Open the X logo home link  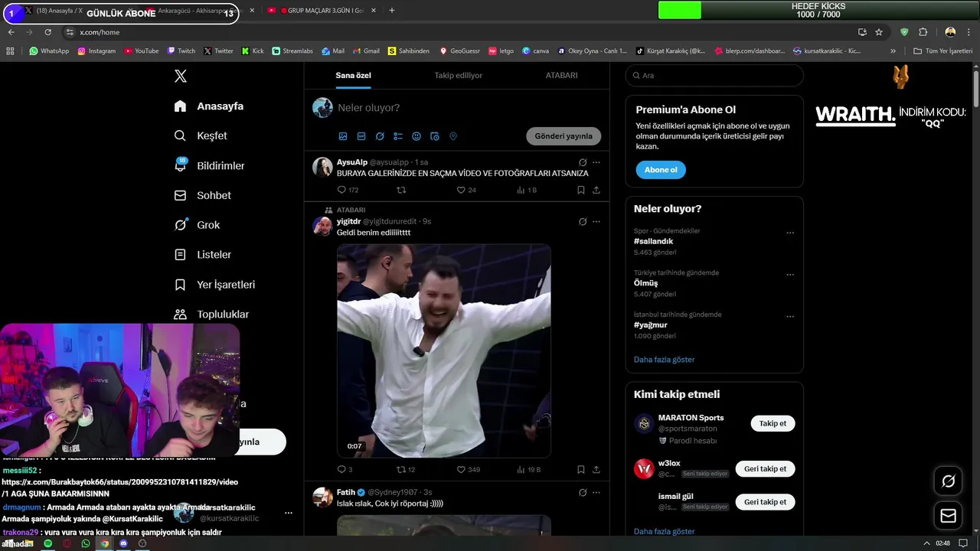point(181,76)
